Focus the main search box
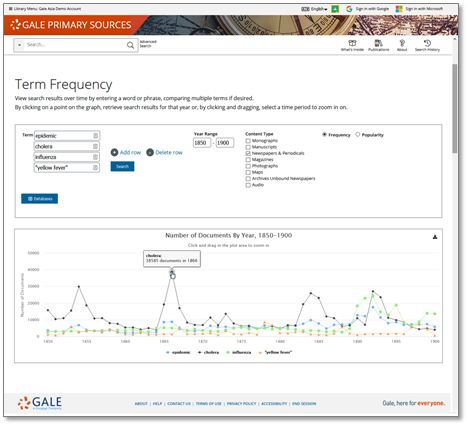 pos(75,45)
